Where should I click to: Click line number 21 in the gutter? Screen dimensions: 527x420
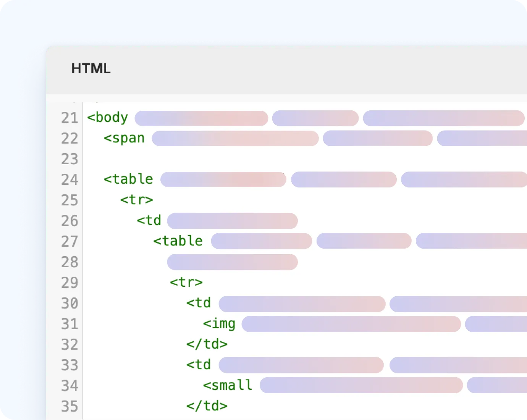[x=70, y=118]
